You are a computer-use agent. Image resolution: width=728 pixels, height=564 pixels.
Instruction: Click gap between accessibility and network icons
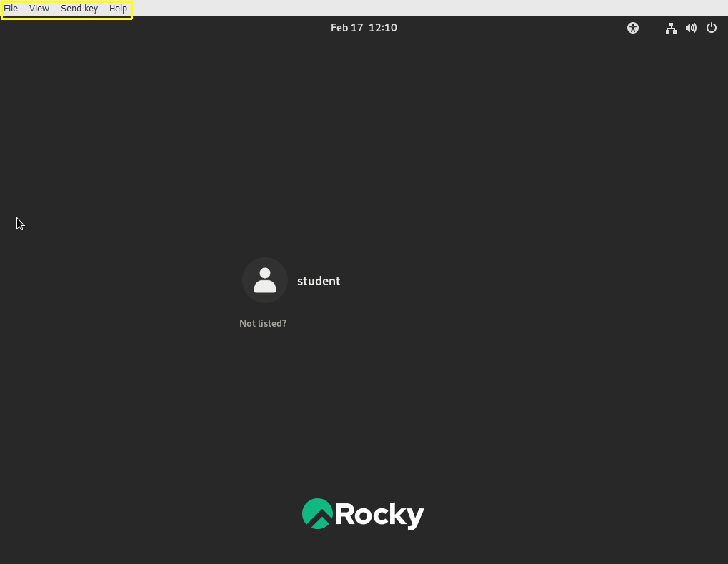[x=652, y=28]
